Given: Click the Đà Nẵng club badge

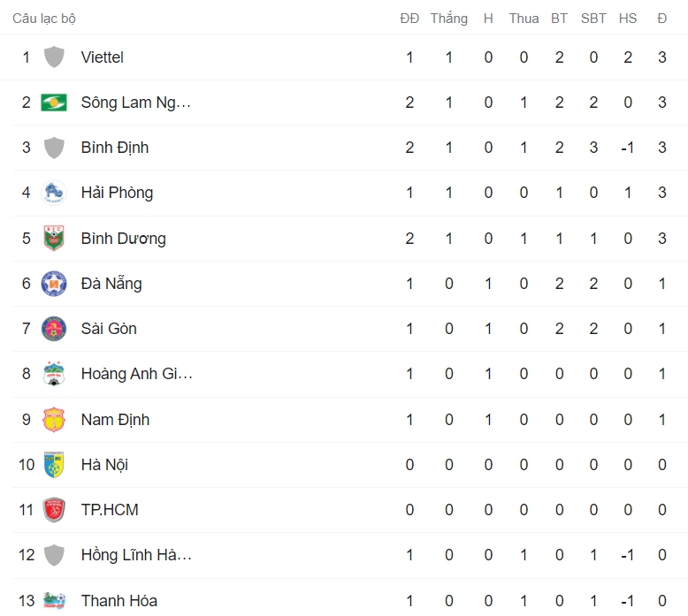Looking at the screenshot, I should coord(54,284).
